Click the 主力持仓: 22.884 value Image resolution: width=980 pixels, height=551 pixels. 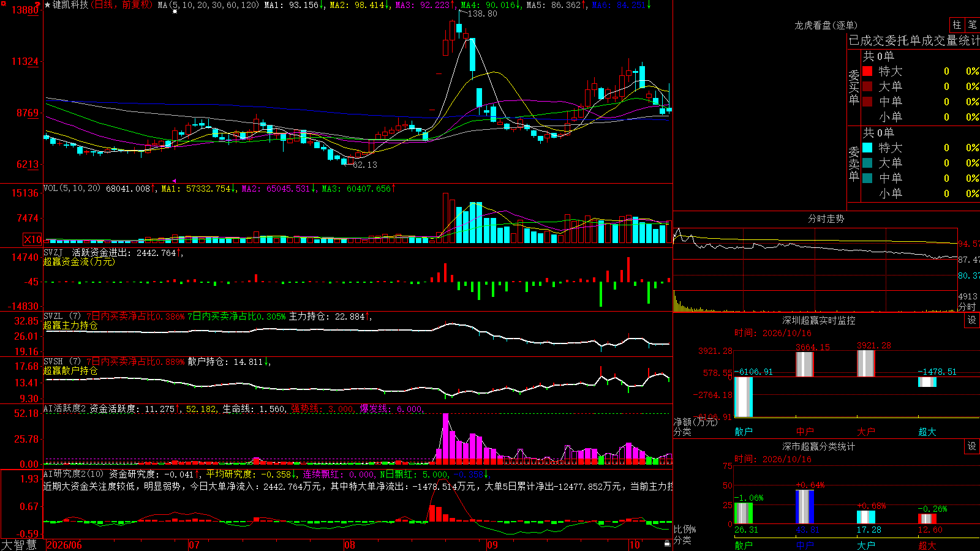click(x=327, y=317)
